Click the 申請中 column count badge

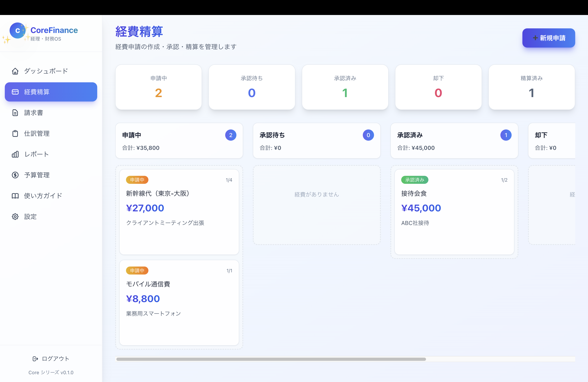(x=231, y=135)
